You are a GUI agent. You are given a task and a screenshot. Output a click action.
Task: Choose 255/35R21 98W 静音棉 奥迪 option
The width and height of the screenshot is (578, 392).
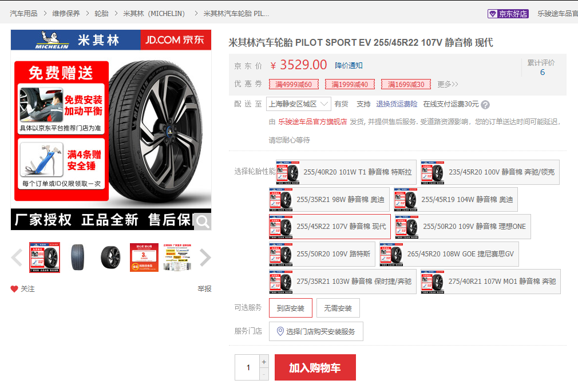[329, 200]
